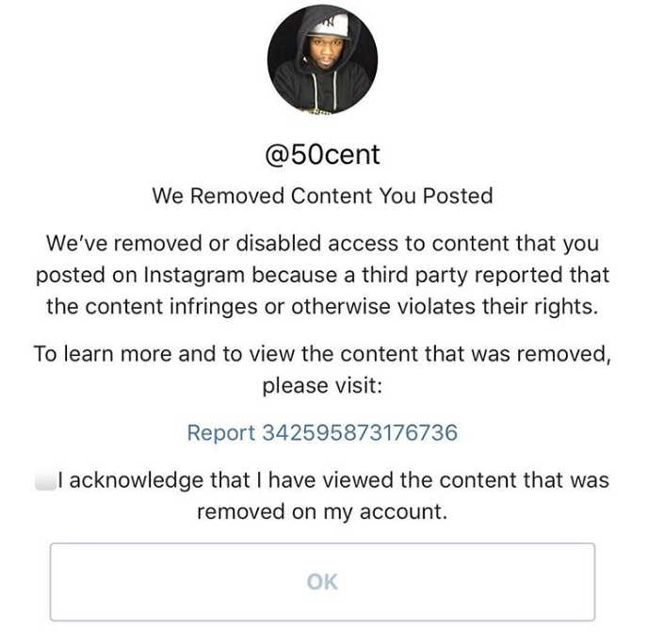Open Report 342595873176736 link

click(x=322, y=433)
